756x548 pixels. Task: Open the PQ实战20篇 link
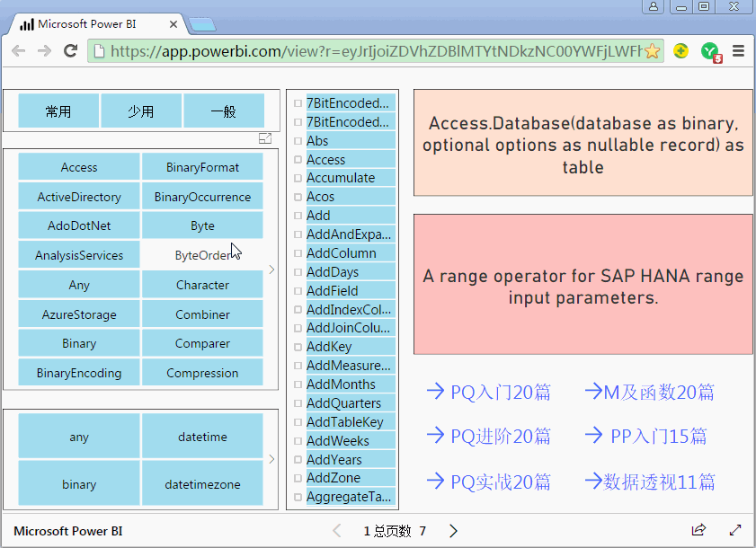[489, 482]
